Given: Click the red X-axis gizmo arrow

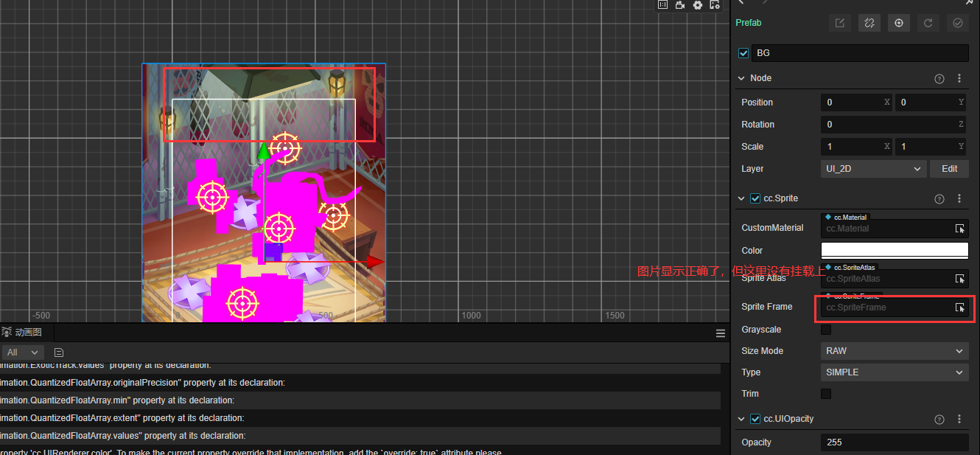Looking at the screenshot, I should pos(375,261).
